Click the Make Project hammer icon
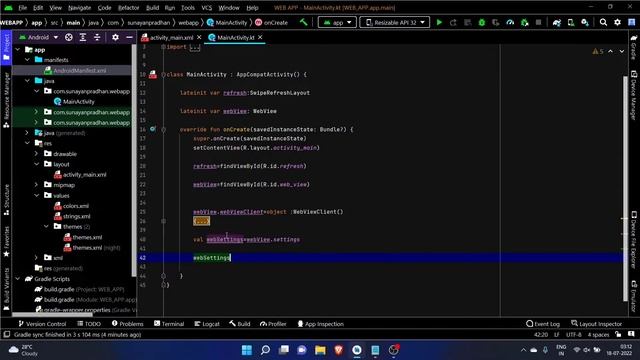This screenshot has width=640, height=360. (x=304, y=22)
